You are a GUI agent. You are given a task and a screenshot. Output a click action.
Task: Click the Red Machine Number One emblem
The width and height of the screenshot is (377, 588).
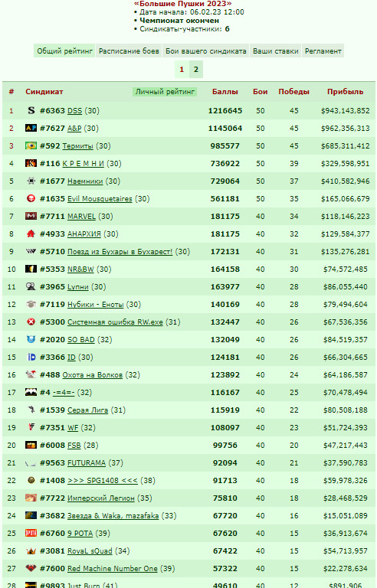[x=31, y=569]
